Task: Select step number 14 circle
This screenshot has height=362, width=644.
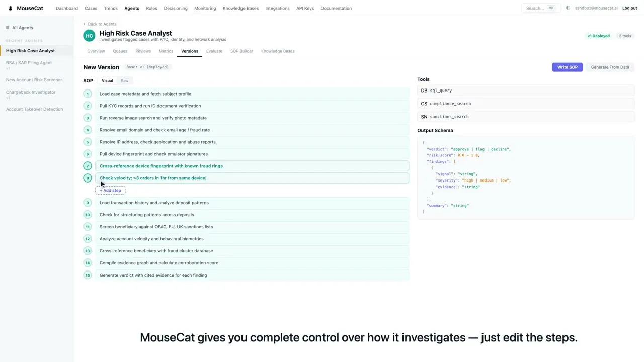Action: coord(88,263)
